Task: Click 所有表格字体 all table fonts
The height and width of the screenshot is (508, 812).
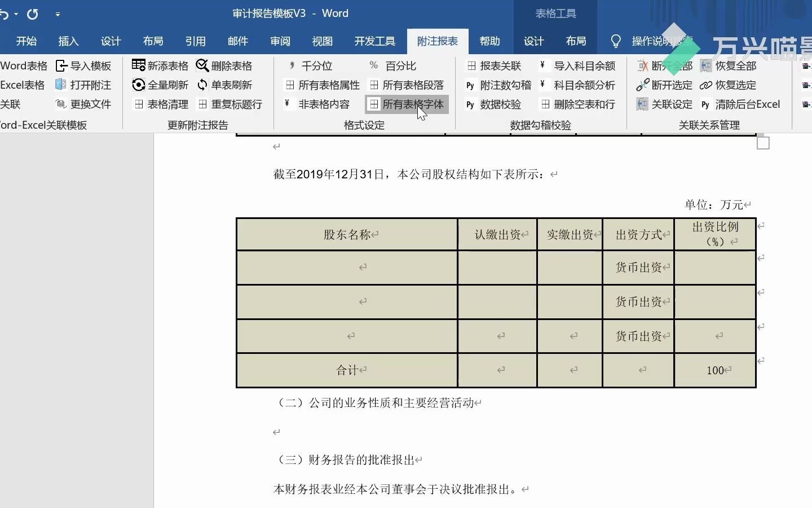Action: pos(407,104)
